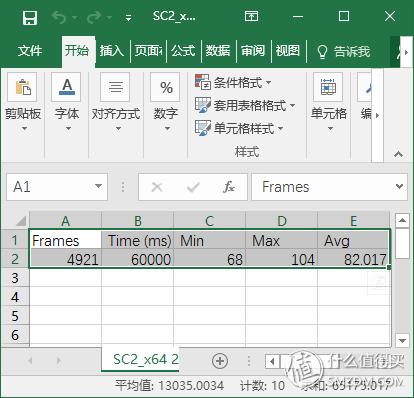Click cell with value 68
Screen dimensions: 414x398
(209, 258)
